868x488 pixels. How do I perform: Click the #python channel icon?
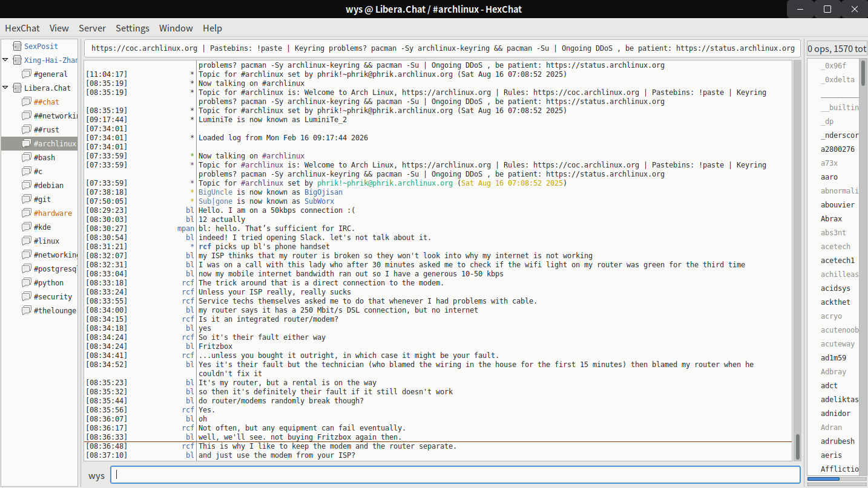click(26, 282)
